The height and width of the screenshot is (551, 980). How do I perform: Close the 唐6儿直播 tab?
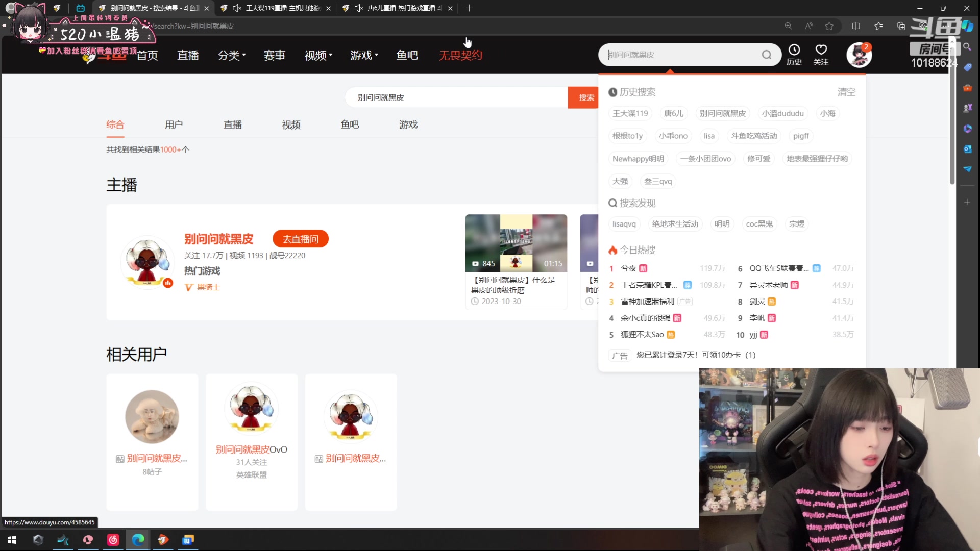pos(450,8)
